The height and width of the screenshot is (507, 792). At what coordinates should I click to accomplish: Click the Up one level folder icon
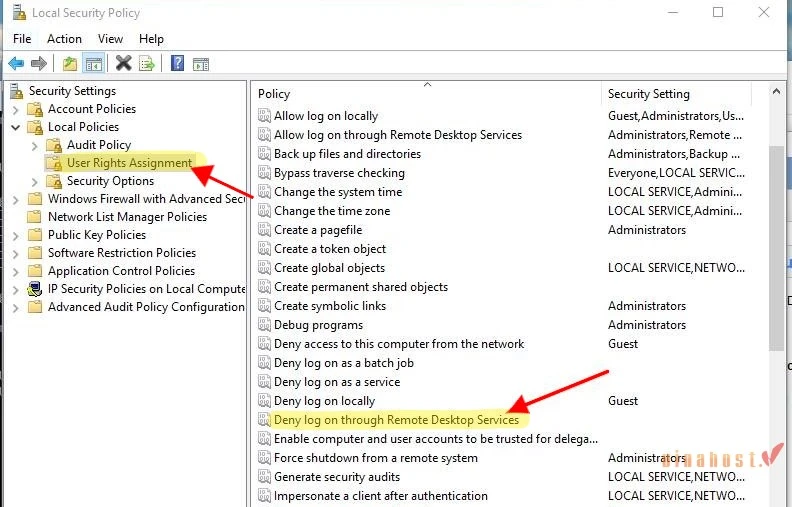70,64
